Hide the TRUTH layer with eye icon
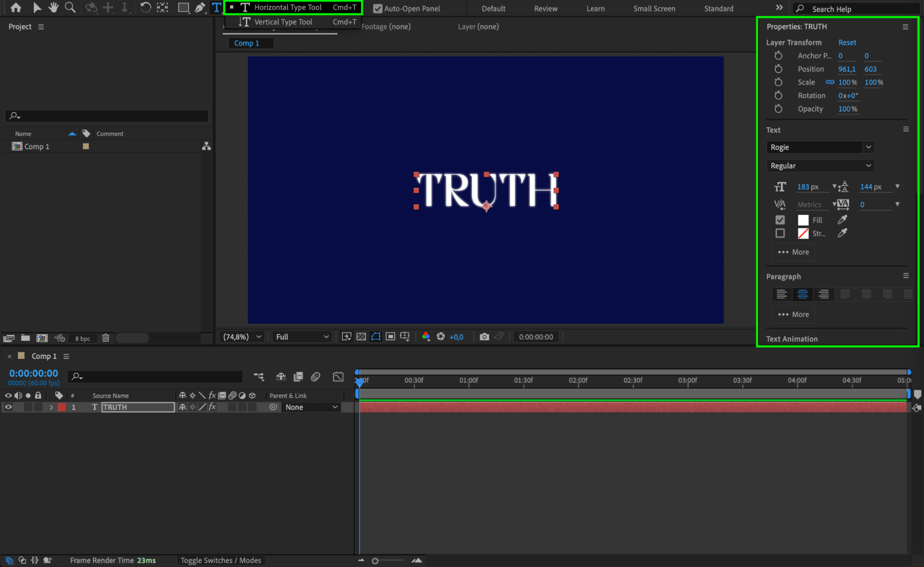 coord(8,407)
